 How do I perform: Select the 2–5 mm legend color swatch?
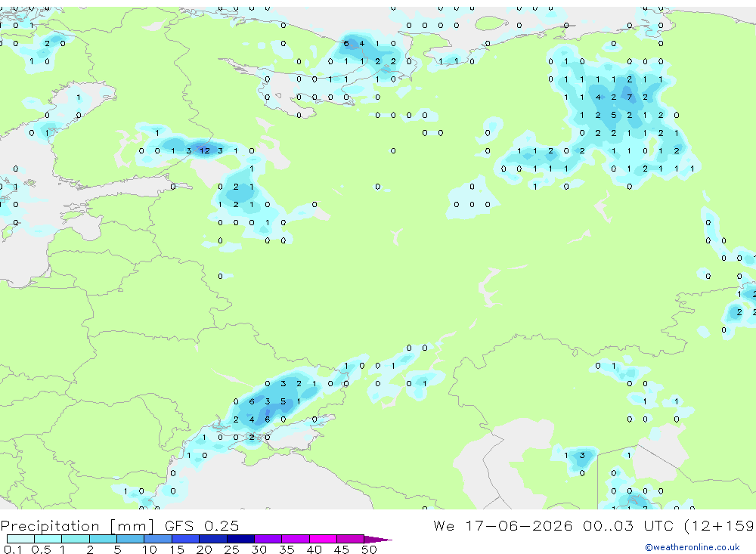pyautogui.click(x=103, y=539)
